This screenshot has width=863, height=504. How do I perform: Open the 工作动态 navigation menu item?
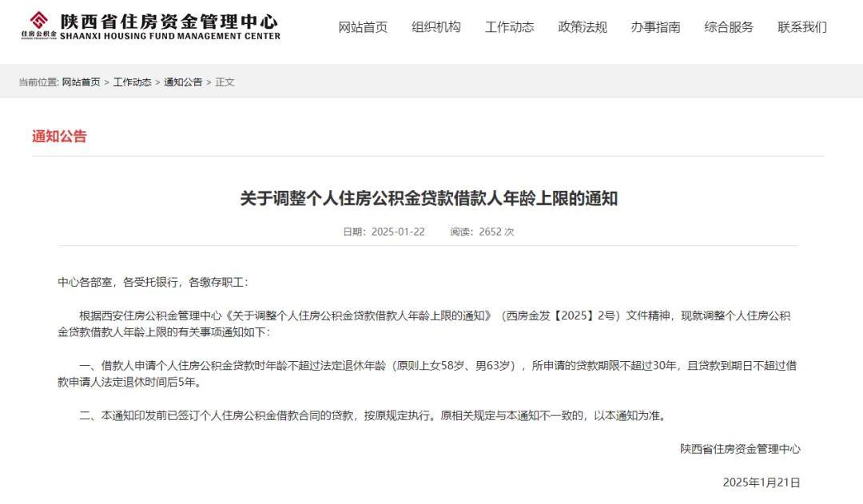(511, 26)
